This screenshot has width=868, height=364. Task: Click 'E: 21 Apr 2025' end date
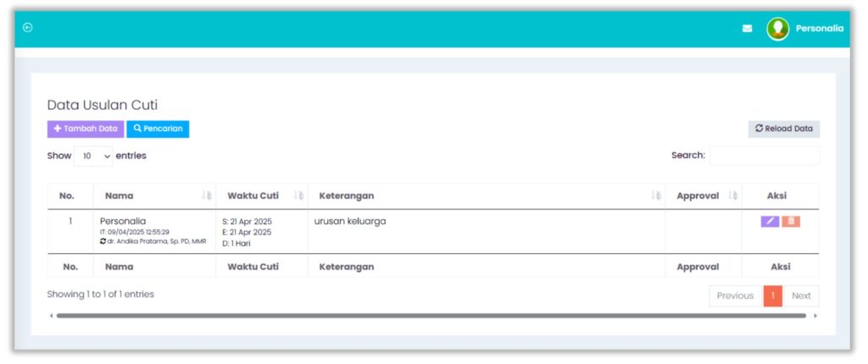click(x=247, y=232)
